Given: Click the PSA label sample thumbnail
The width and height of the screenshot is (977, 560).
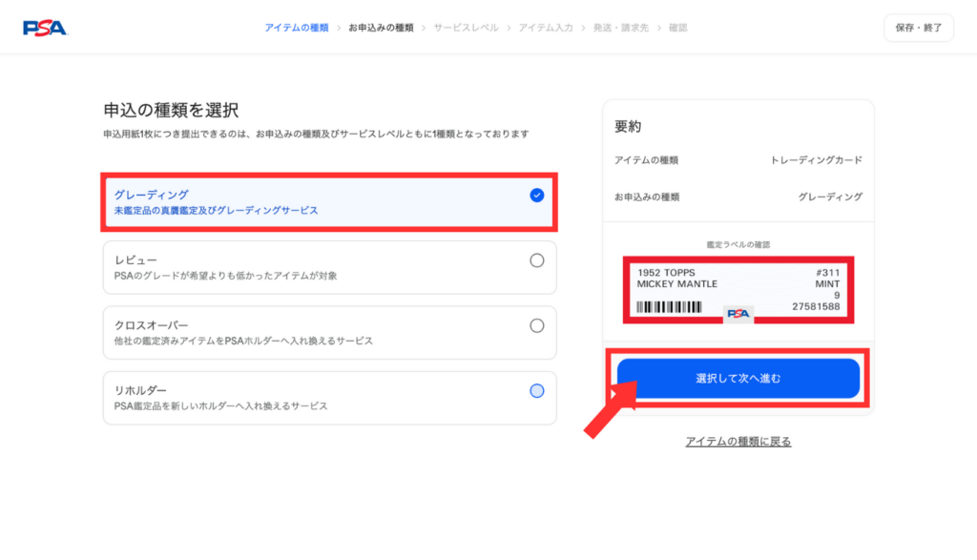Looking at the screenshot, I should point(738,290).
